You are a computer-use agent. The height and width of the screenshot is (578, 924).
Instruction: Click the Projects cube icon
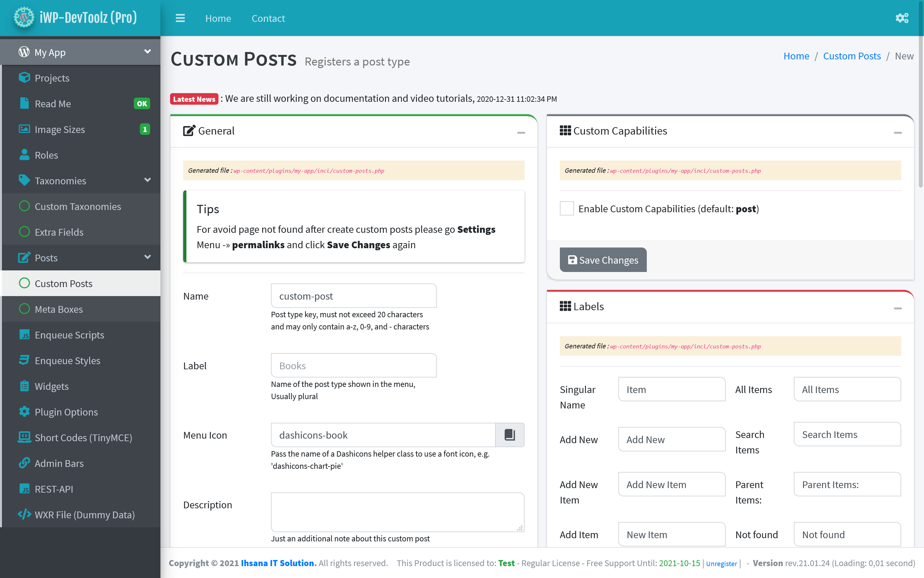24,78
